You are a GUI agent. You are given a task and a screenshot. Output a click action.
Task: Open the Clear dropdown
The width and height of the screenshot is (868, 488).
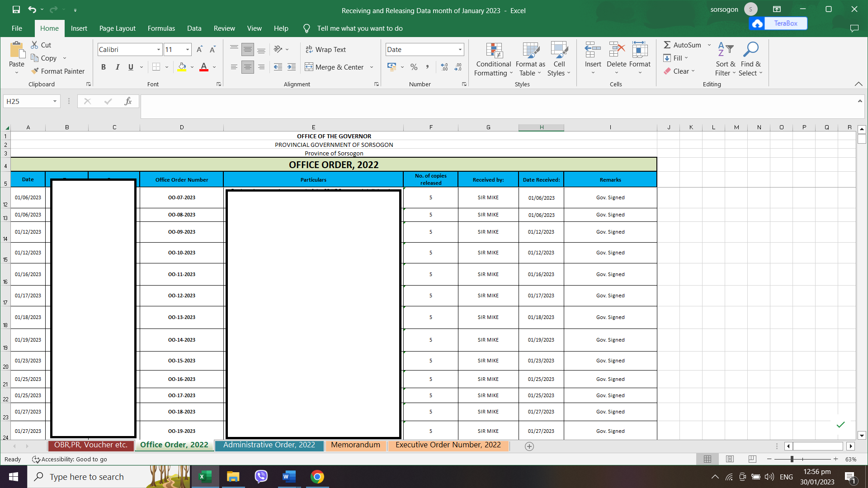point(679,71)
